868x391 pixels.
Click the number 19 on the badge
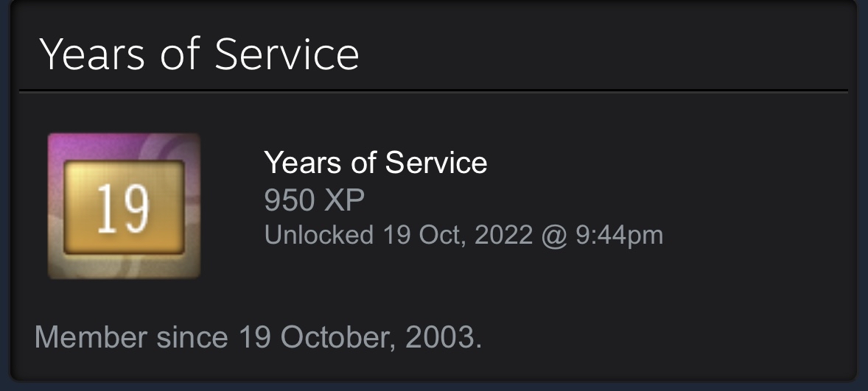122,208
